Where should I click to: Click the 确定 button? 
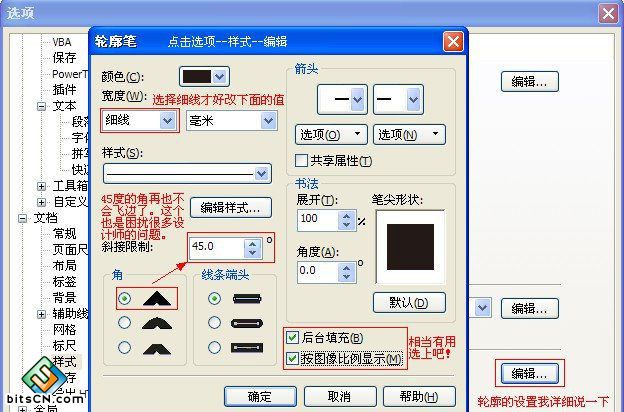pyautogui.click(x=260, y=396)
